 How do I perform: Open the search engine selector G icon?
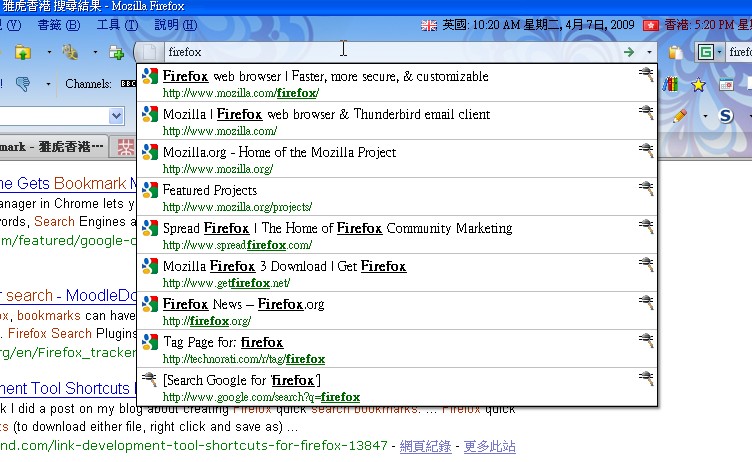(x=709, y=52)
